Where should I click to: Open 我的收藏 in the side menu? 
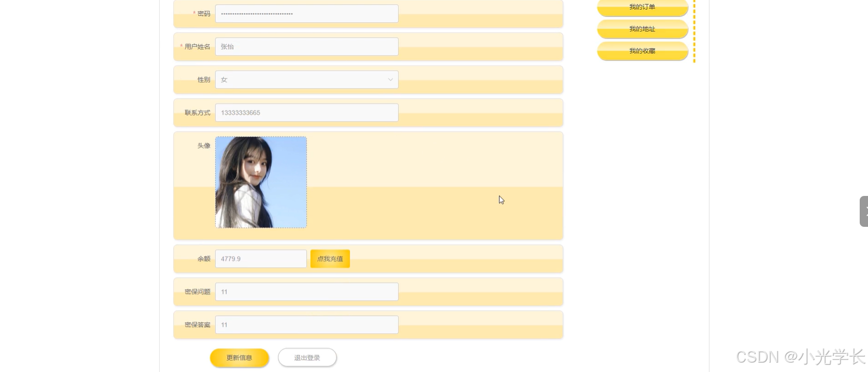tap(642, 51)
